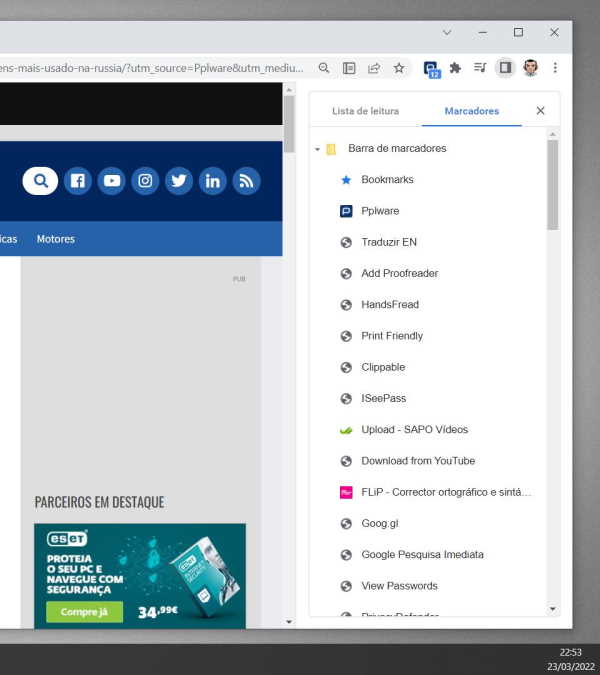Open the media controls icon
Screen dimensions: 600x675
(x=480, y=68)
